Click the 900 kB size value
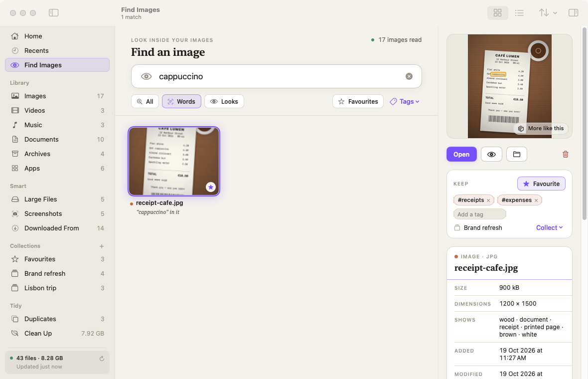The height and width of the screenshot is (379, 588). click(509, 288)
